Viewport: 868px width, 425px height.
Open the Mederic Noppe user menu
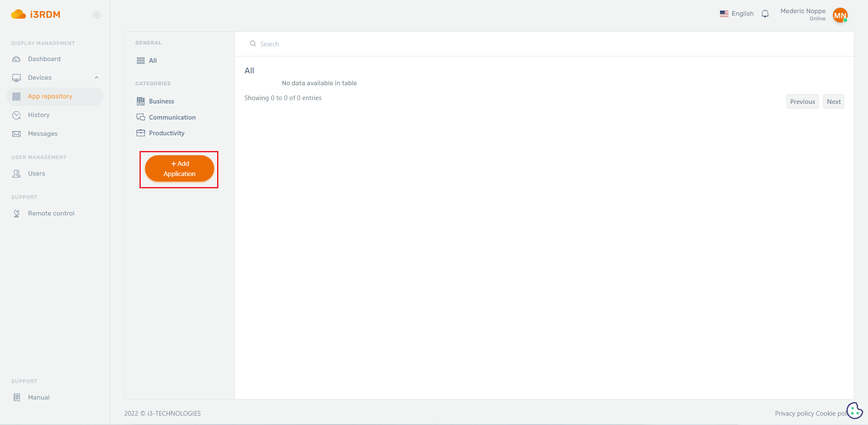coord(803,11)
